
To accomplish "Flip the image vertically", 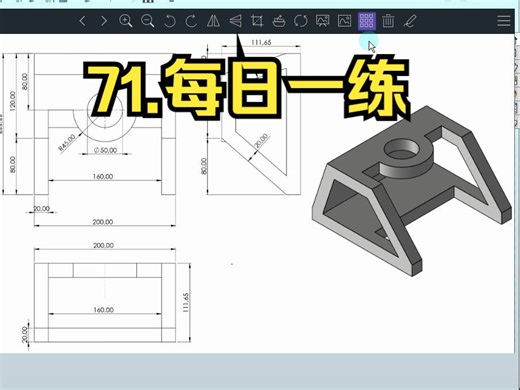I will [235, 21].
